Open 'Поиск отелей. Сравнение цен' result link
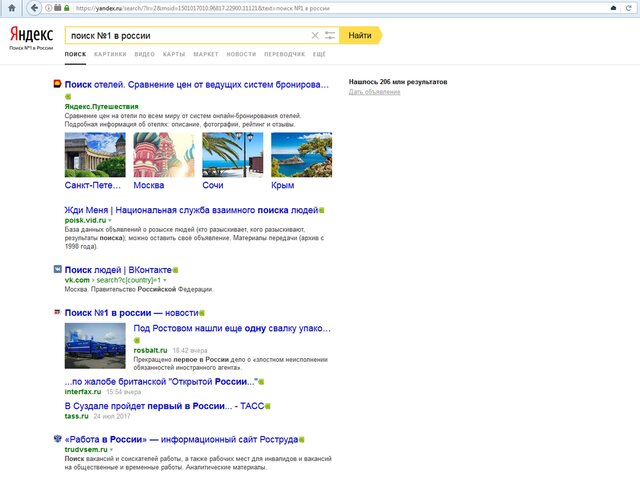This screenshot has height=479, width=640. click(x=196, y=85)
